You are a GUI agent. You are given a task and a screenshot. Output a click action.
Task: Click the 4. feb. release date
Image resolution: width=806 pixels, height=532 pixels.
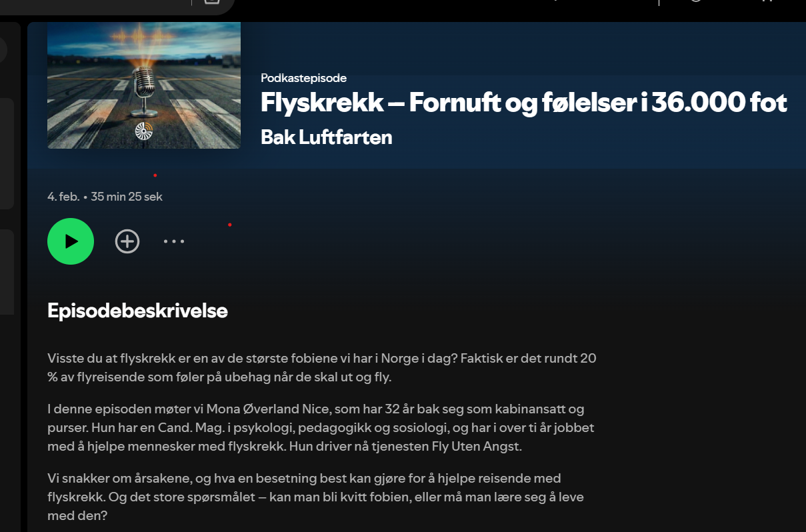(63, 197)
